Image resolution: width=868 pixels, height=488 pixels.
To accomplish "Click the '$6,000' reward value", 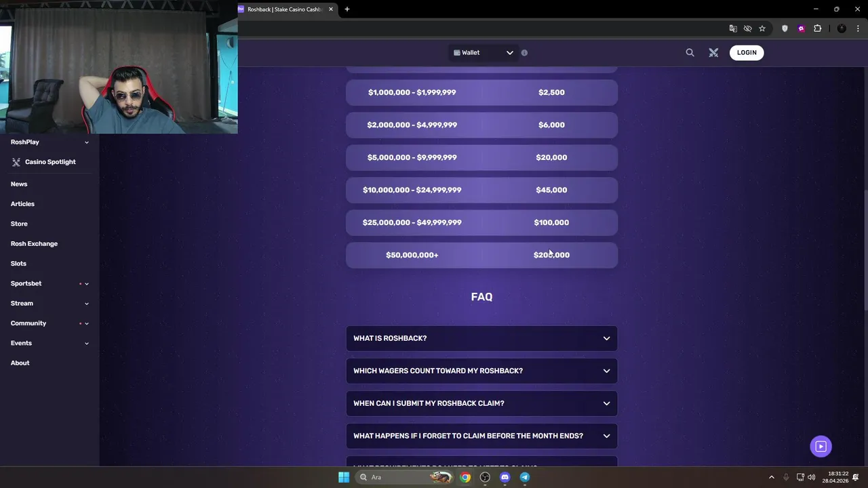I will coord(551,125).
